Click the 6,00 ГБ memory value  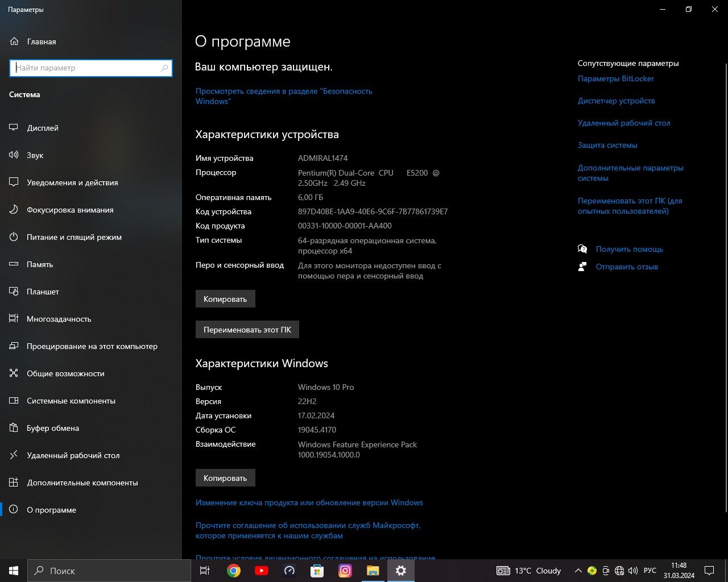[x=311, y=197]
